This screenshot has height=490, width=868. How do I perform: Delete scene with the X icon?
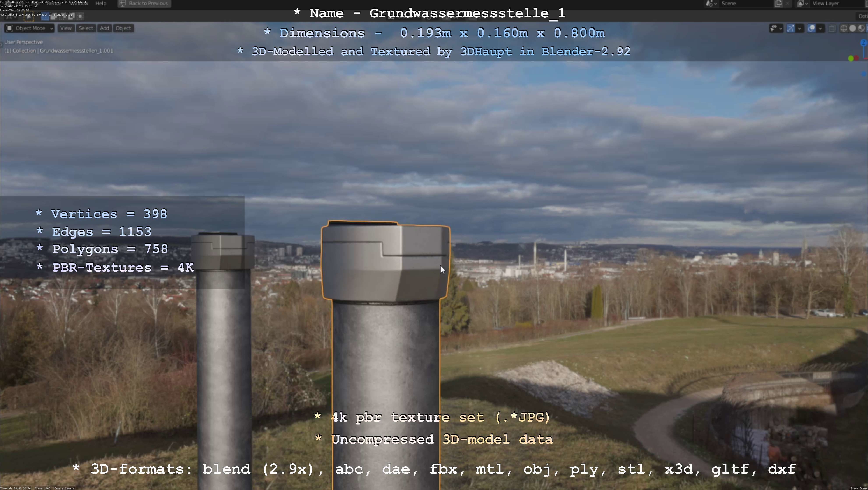787,3
